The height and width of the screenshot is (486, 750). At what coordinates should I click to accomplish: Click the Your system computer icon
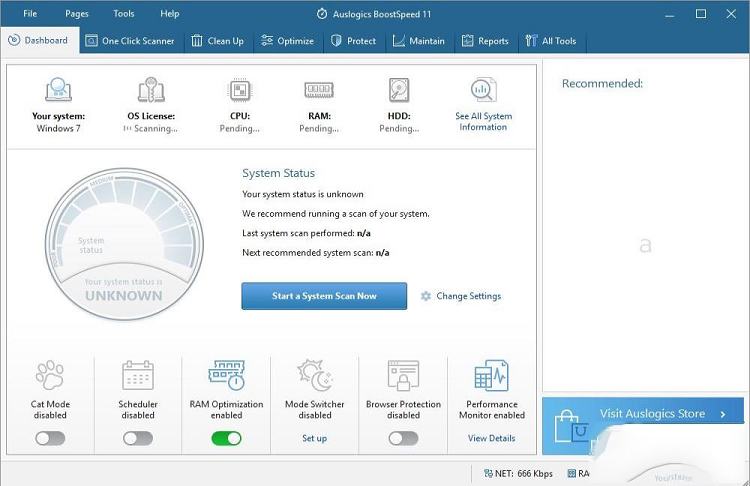click(x=58, y=90)
